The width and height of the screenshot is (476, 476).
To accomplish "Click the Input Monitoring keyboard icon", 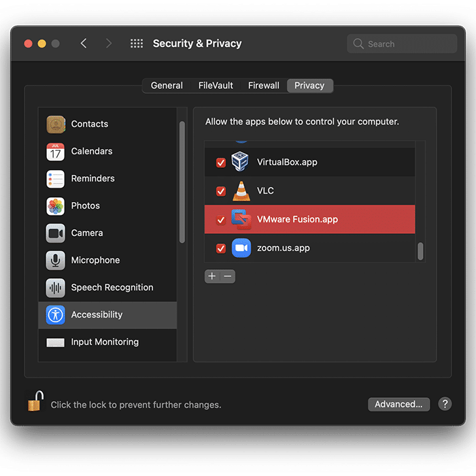I will 56,343.
